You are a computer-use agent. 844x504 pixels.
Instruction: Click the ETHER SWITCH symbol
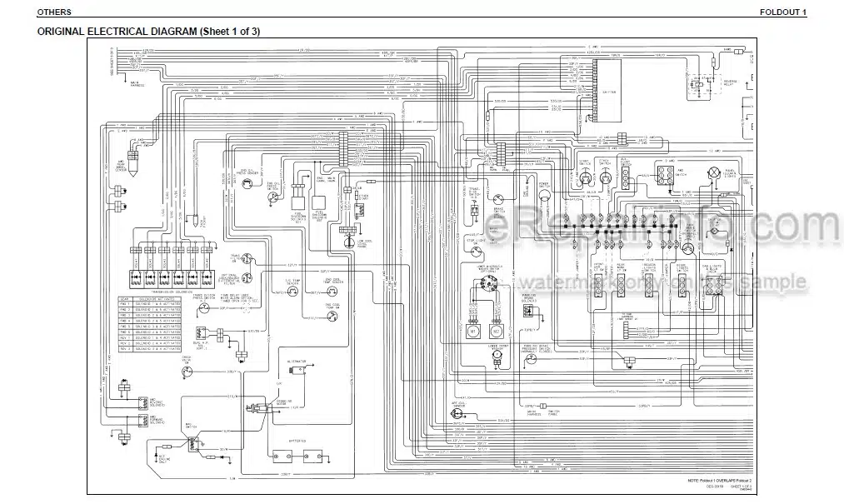(x=605, y=177)
